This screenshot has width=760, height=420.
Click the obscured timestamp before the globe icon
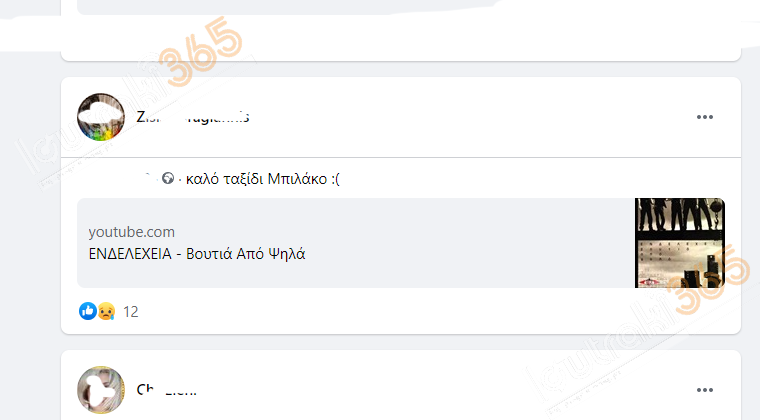[149, 178]
